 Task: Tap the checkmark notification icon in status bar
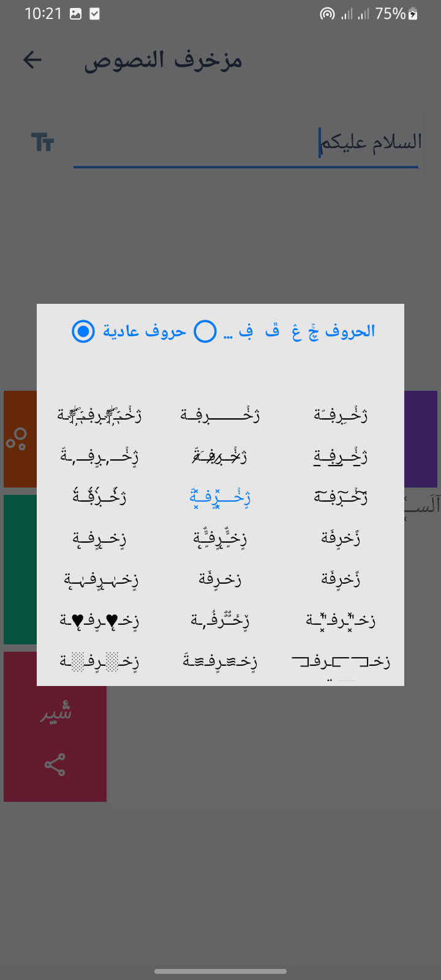point(94,13)
